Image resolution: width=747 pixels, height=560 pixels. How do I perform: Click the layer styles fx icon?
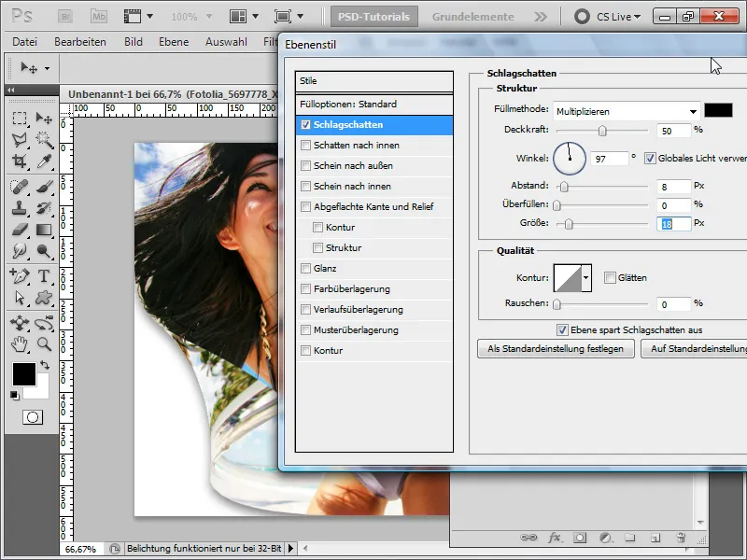click(554, 538)
